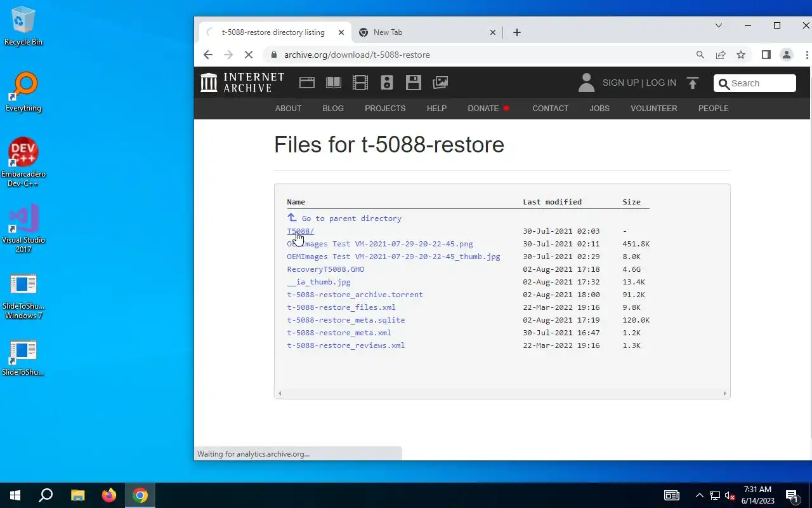Screen dimensions: 812x508
Task: Select t-5088-restore directory listing tab
Action: pos(275,32)
